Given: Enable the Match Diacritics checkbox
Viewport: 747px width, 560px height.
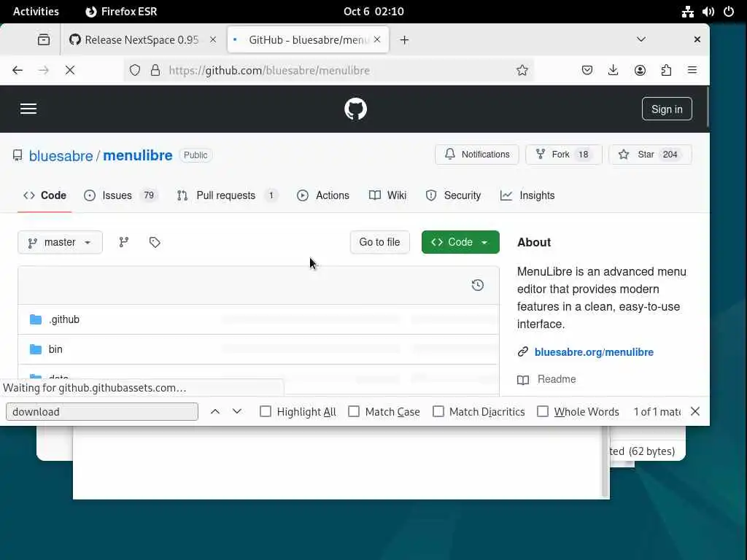Looking at the screenshot, I should click(x=438, y=411).
